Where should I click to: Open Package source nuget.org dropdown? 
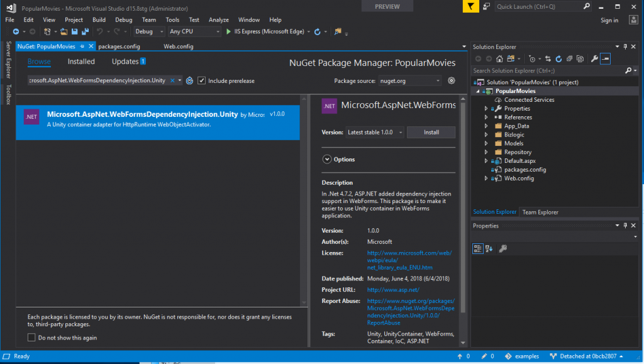tap(409, 81)
